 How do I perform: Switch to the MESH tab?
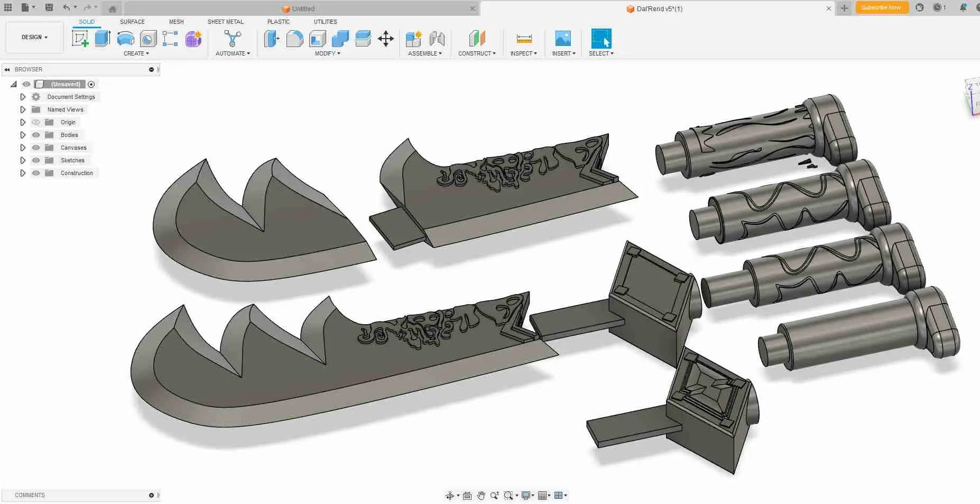point(176,22)
